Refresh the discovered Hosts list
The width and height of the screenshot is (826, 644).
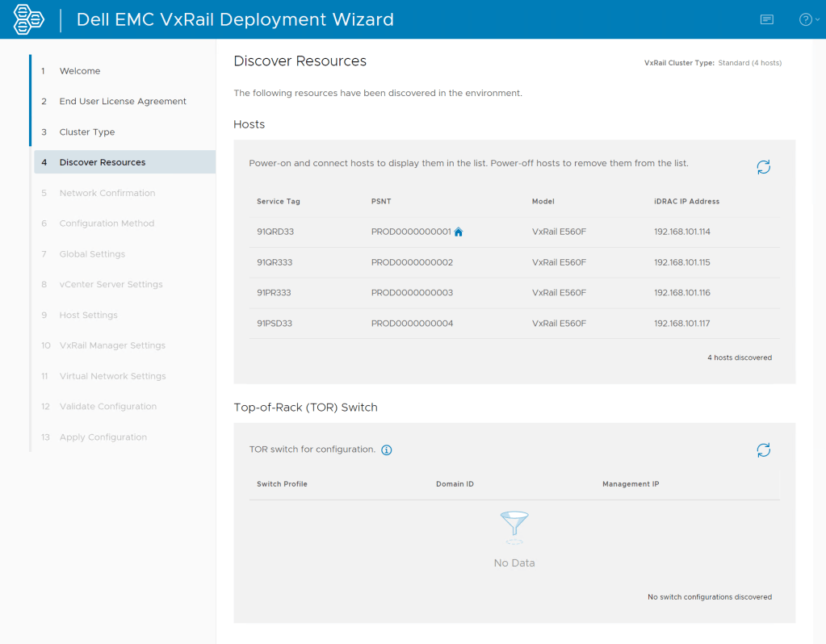(x=763, y=167)
